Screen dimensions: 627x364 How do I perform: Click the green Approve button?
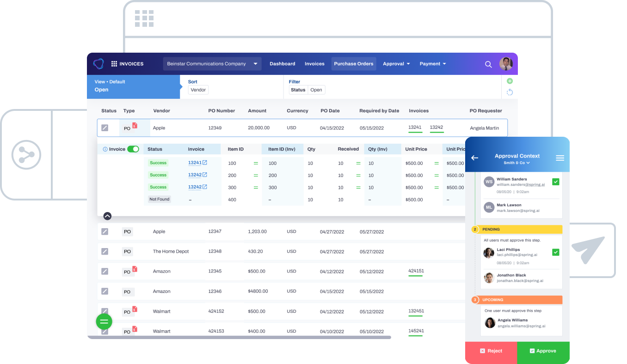tap(543, 351)
